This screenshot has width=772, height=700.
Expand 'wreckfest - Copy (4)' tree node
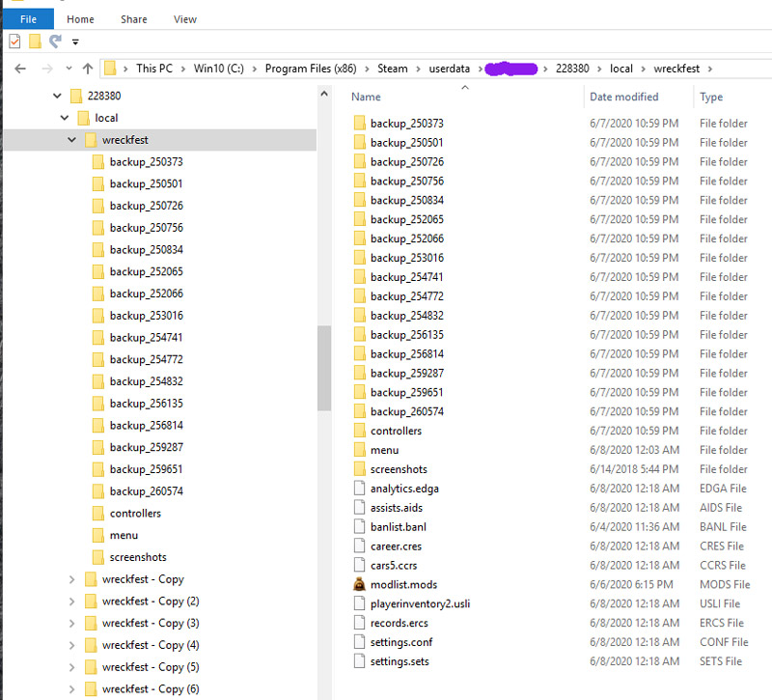71,645
